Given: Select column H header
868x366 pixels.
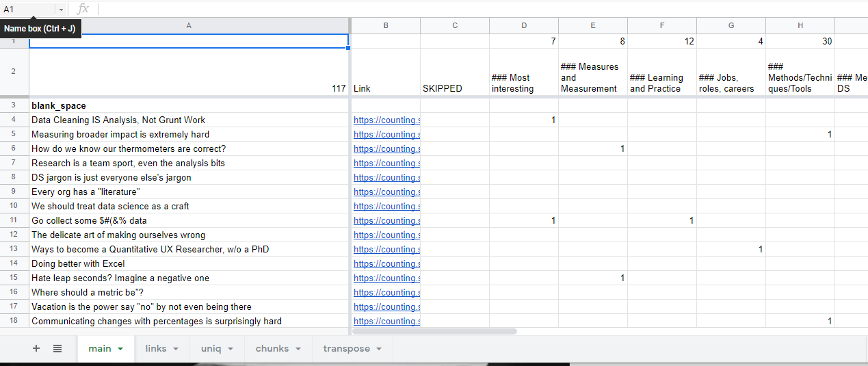Looking at the screenshot, I should click(800, 25).
